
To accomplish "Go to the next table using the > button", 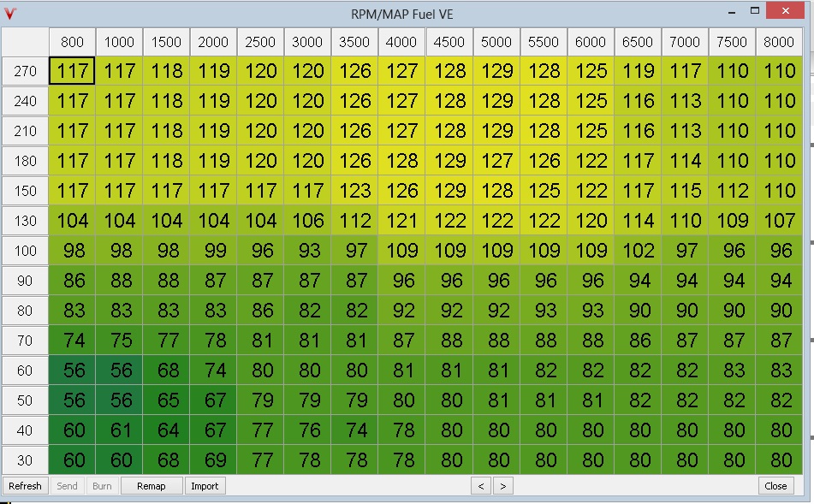I will coord(503,486).
